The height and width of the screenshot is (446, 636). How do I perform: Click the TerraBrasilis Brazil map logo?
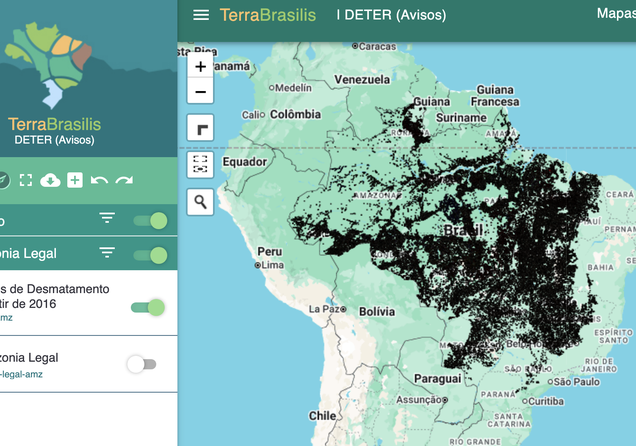click(49, 65)
